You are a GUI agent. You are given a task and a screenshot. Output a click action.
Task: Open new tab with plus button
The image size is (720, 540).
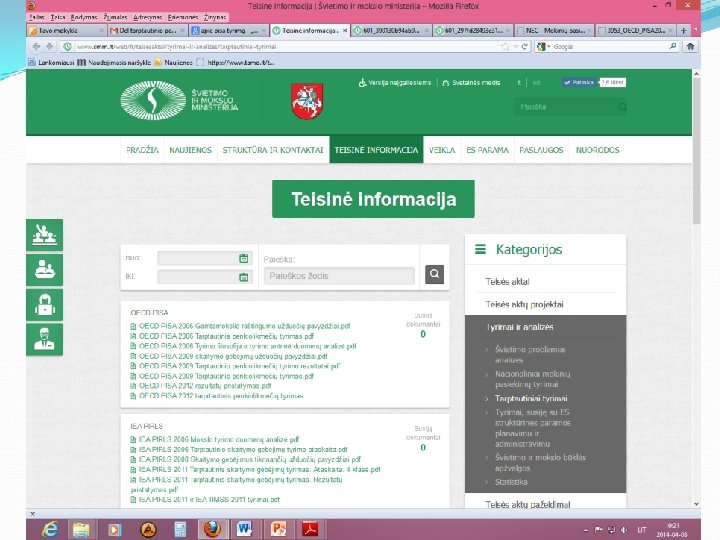[683, 30]
